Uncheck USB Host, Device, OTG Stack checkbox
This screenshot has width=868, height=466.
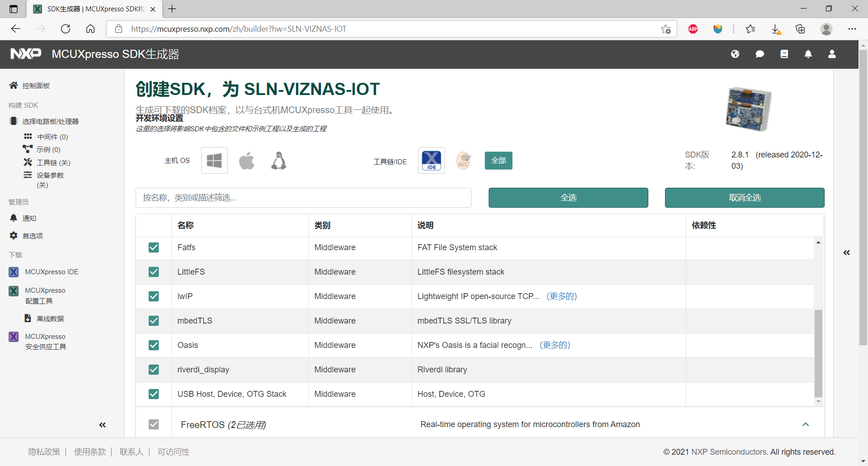(x=154, y=394)
